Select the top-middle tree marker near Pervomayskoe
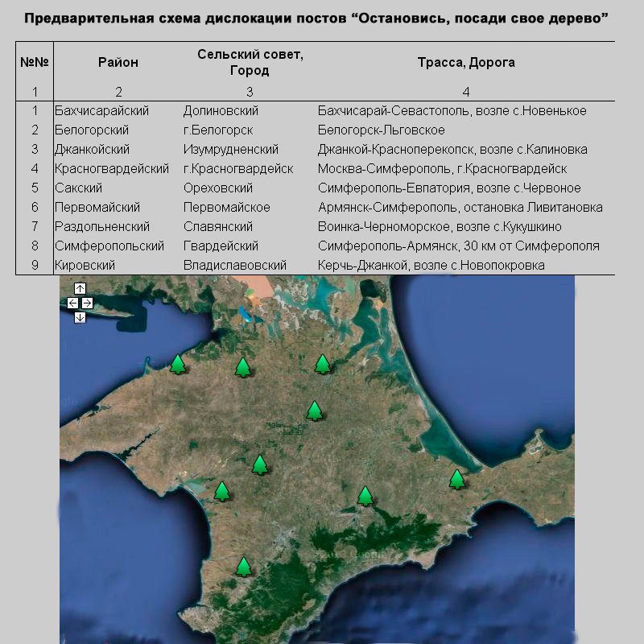 pos(243,368)
